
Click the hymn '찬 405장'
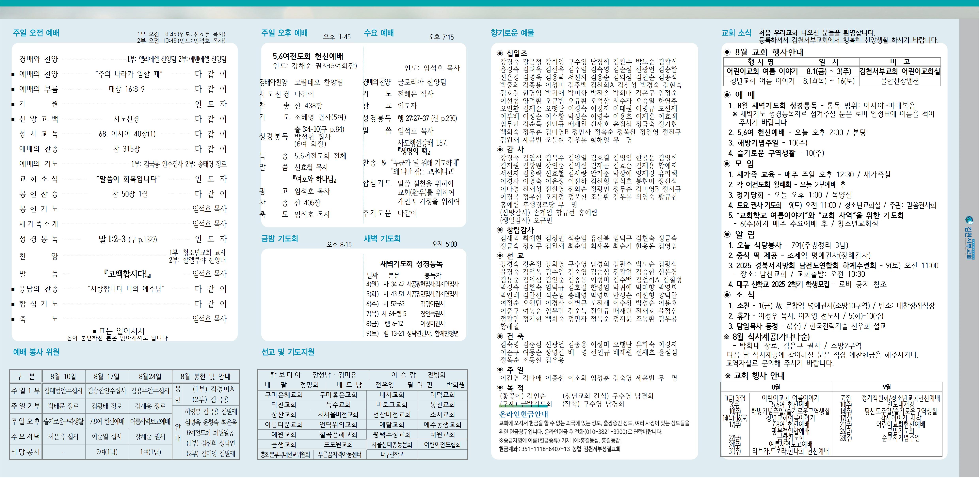307,203
